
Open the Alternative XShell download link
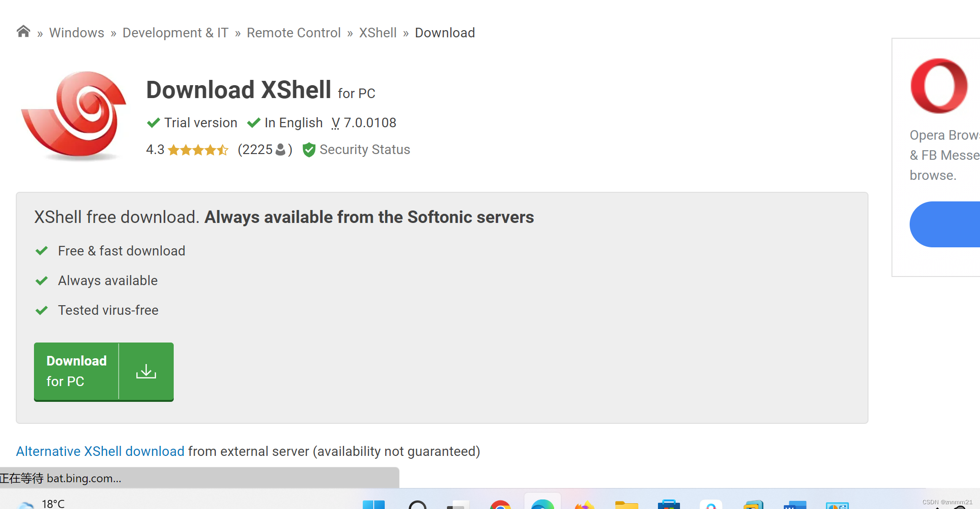(100, 451)
